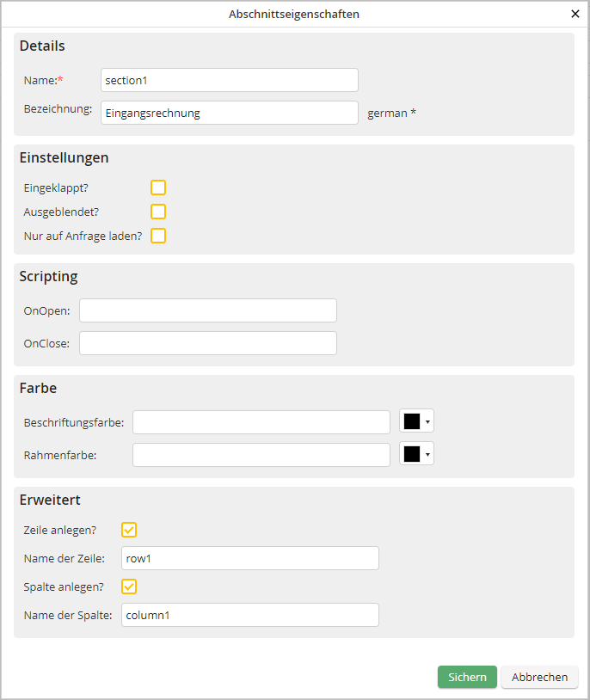Check Nur auf Anfrage laden
The width and height of the screenshot is (590, 700).
[158, 236]
